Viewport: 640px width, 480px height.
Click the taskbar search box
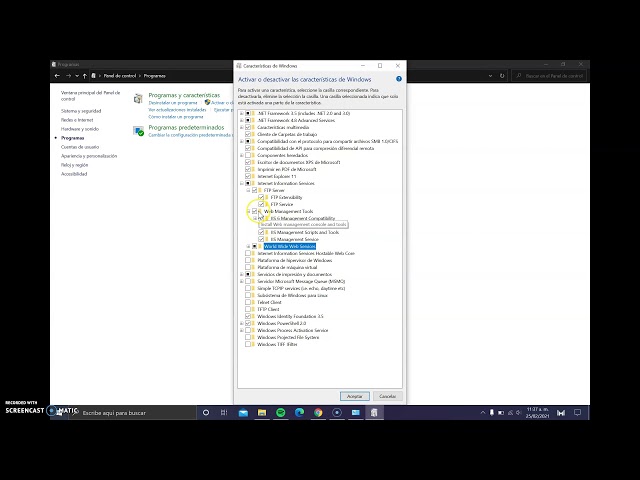[x=132, y=413]
